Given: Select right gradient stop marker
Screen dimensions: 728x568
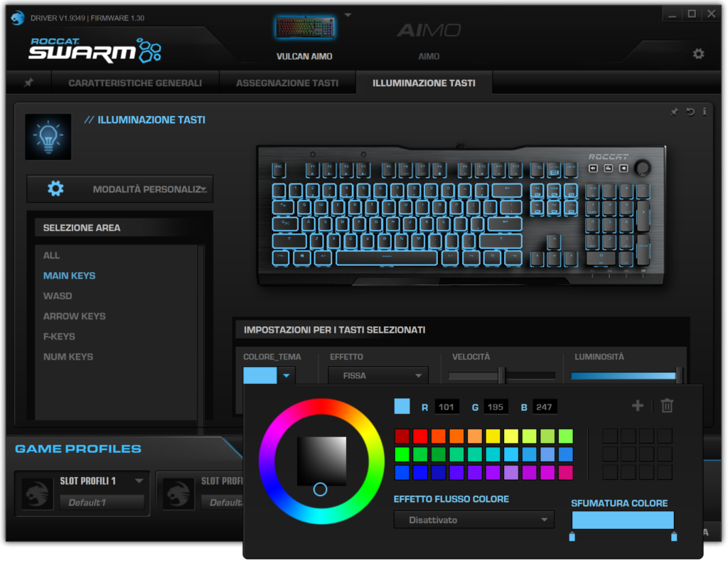Looking at the screenshot, I should pos(674,537).
